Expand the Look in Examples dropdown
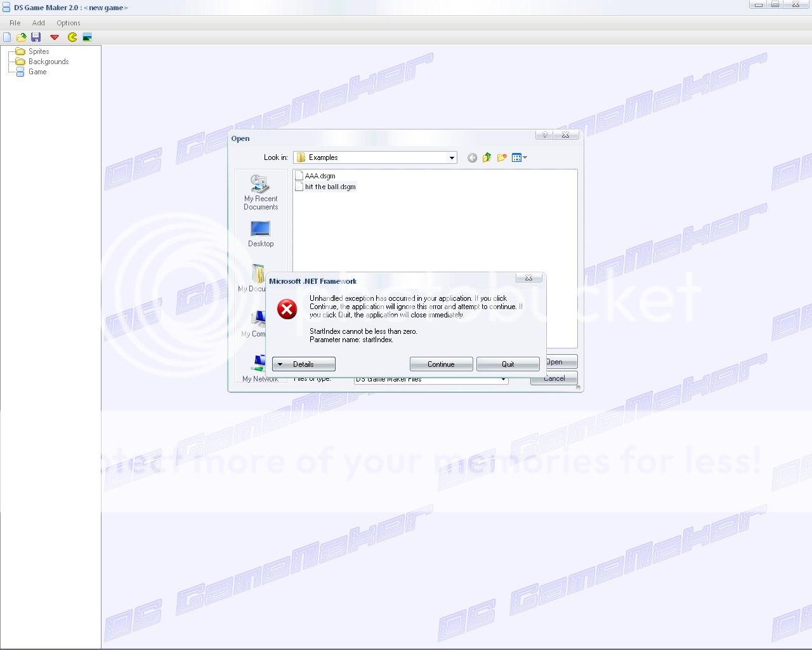 pyautogui.click(x=452, y=158)
